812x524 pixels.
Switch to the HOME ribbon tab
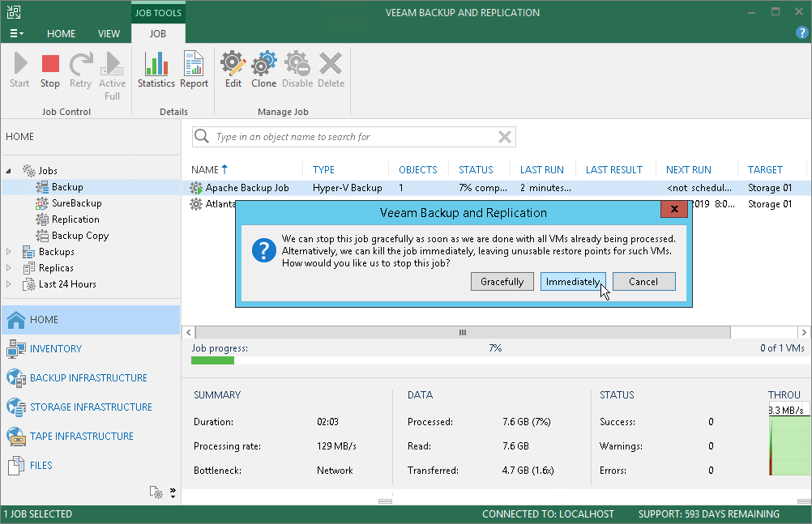click(61, 34)
